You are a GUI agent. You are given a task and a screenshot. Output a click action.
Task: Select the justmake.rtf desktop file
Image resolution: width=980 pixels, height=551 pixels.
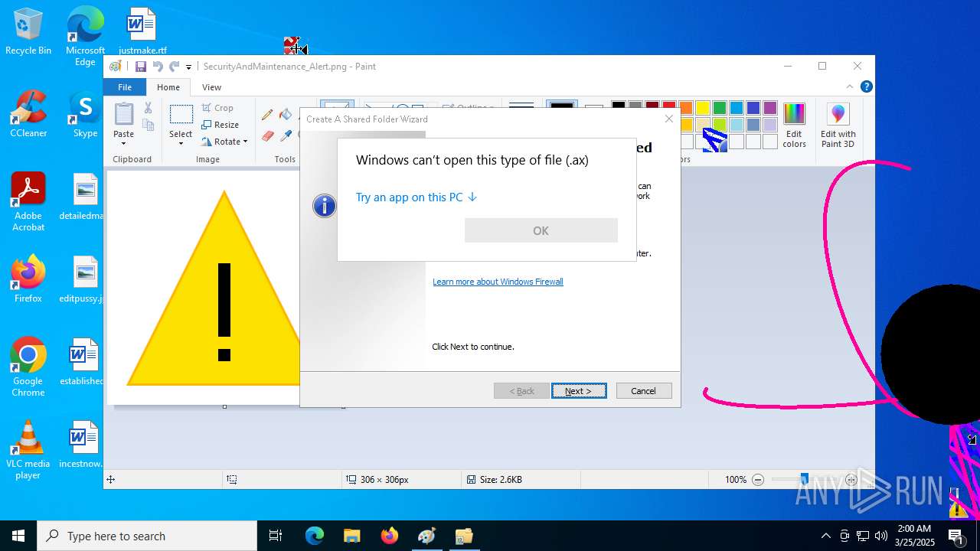(142, 31)
